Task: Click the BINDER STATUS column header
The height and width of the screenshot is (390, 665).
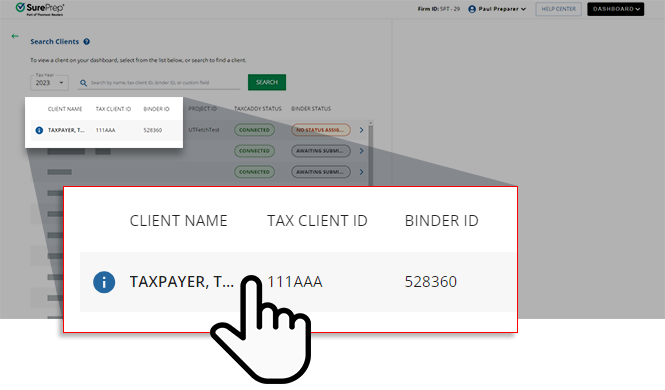Action: (x=311, y=109)
